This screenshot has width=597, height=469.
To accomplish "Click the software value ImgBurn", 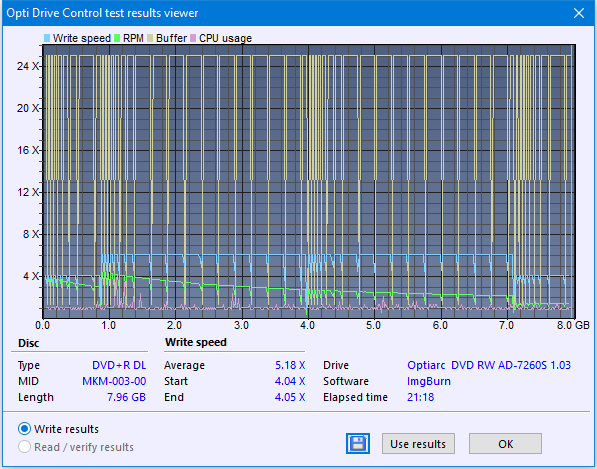I will 429,381.
